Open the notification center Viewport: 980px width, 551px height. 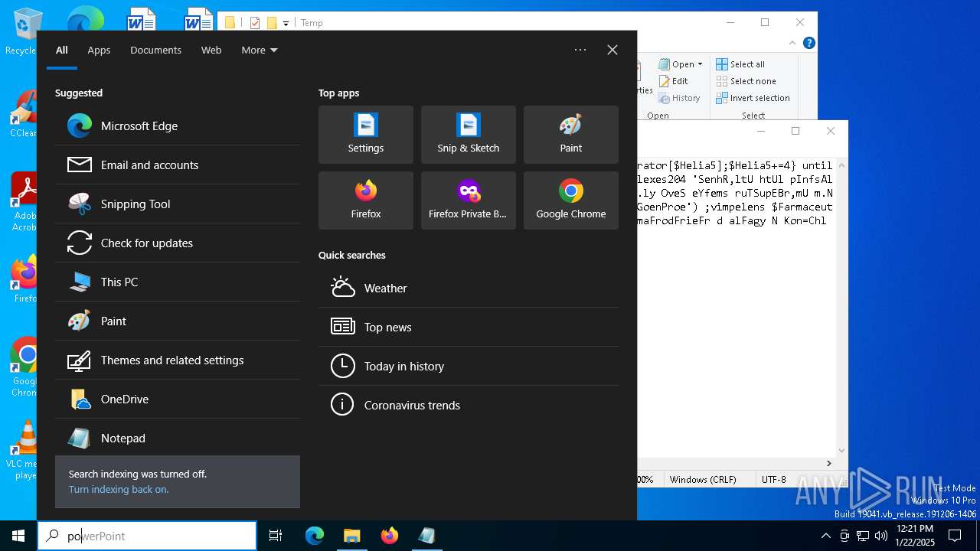(x=955, y=536)
